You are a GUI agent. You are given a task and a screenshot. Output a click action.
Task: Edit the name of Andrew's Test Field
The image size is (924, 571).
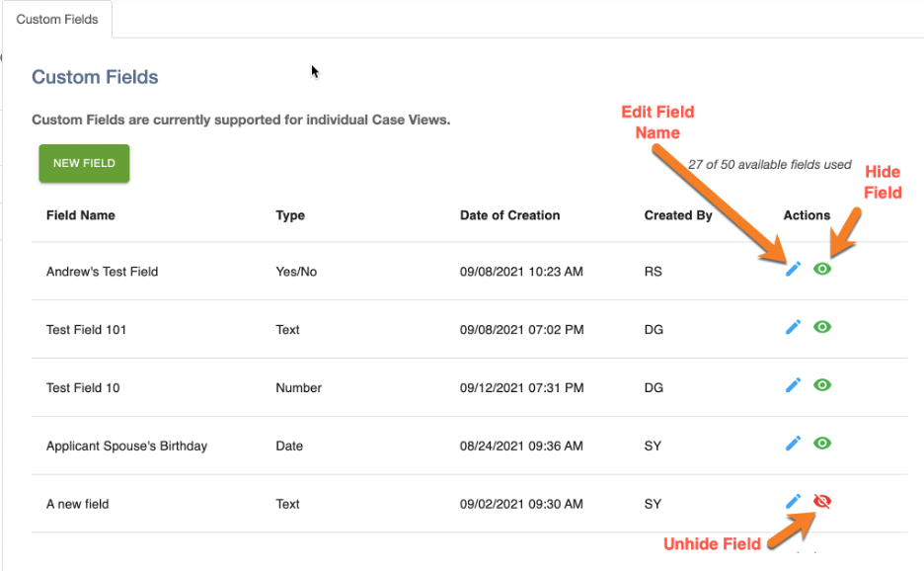793,269
